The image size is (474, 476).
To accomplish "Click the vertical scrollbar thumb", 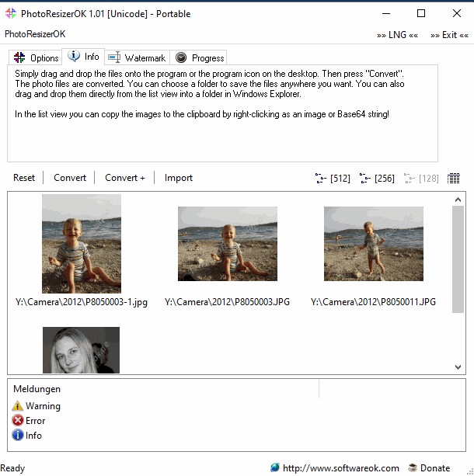I will (x=458, y=259).
